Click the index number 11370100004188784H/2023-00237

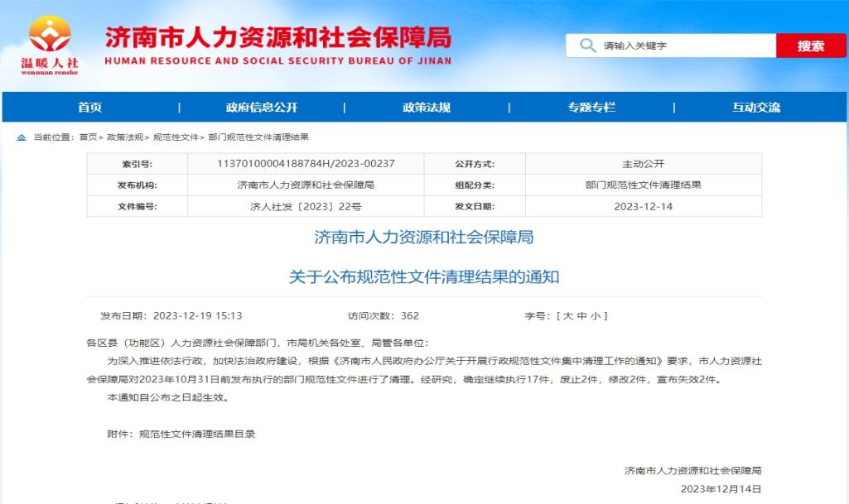pyautogui.click(x=306, y=164)
